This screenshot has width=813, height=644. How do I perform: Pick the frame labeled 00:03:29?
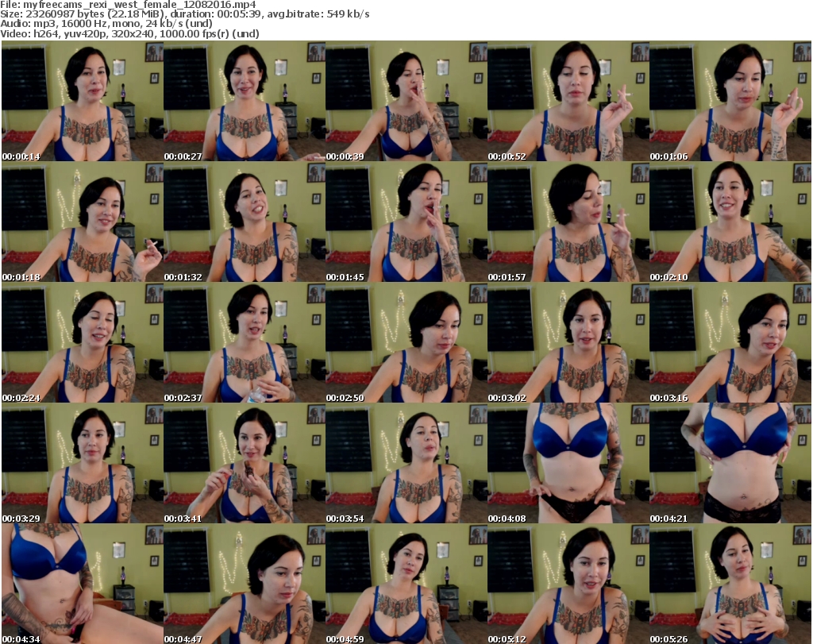pos(83,464)
